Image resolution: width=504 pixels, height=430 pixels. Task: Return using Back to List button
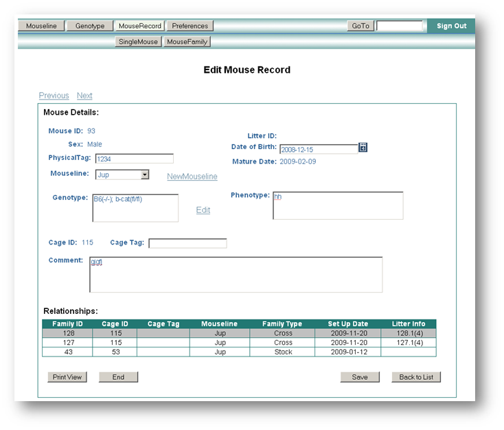coord(416,377)
